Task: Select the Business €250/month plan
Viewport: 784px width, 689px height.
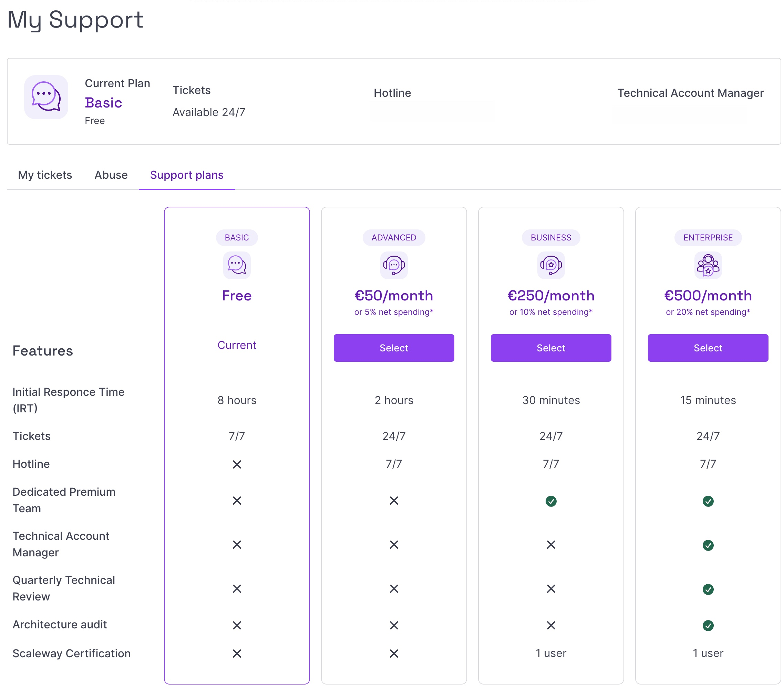Action: coord(551,348)
